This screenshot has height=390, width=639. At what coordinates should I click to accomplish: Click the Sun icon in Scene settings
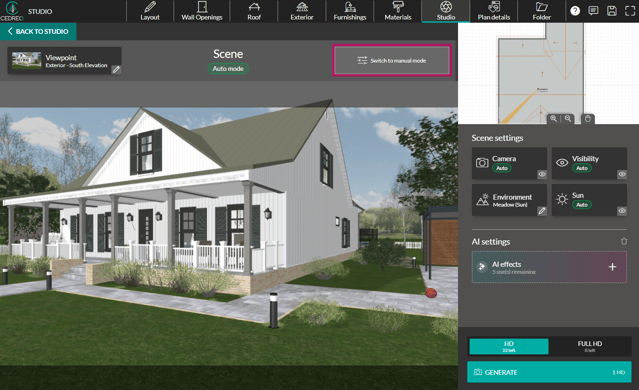coord(562,199)
